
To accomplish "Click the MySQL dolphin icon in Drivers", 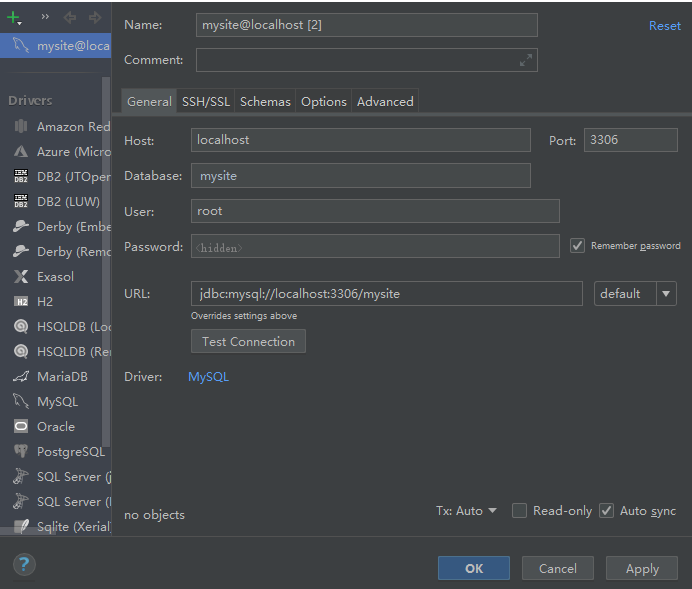I will [21, 401].
